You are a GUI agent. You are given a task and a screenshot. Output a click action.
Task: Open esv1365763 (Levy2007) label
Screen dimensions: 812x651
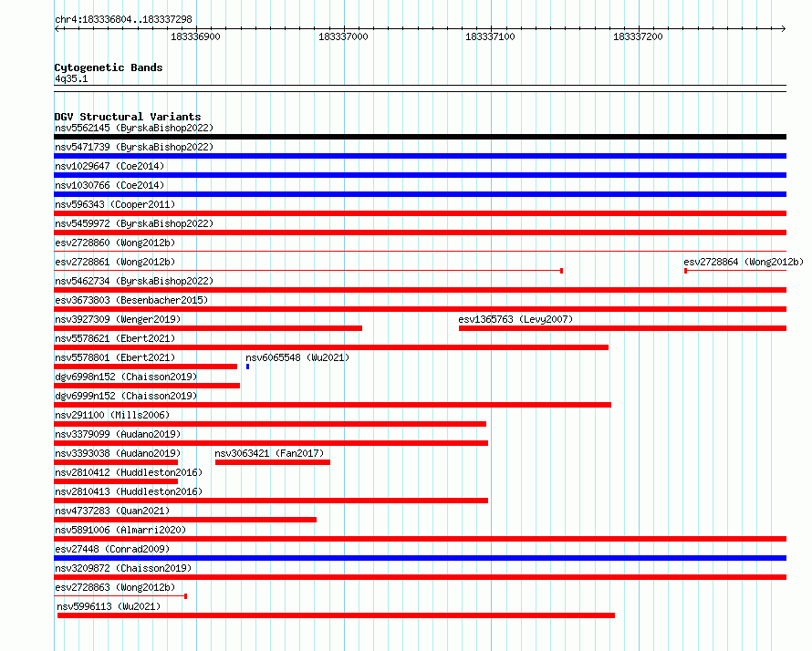coord(515,319)
